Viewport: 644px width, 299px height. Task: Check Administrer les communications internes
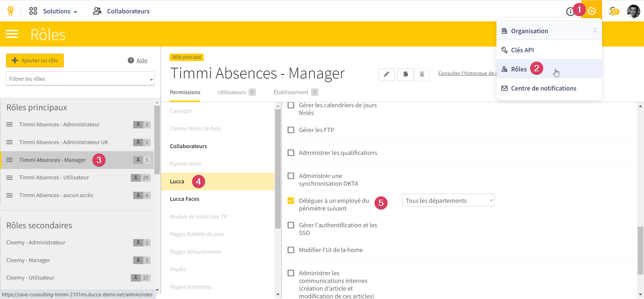(291, 273)
